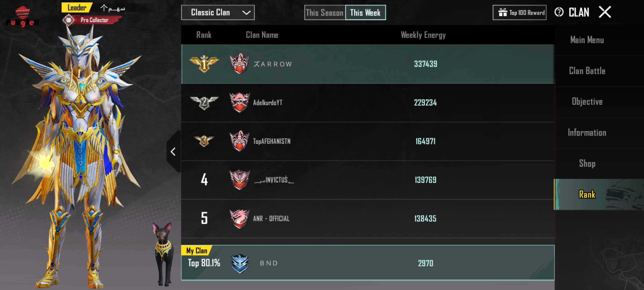
Task: Click the TopAFGHANISTN clan emblem
Action: coord(239,141)
